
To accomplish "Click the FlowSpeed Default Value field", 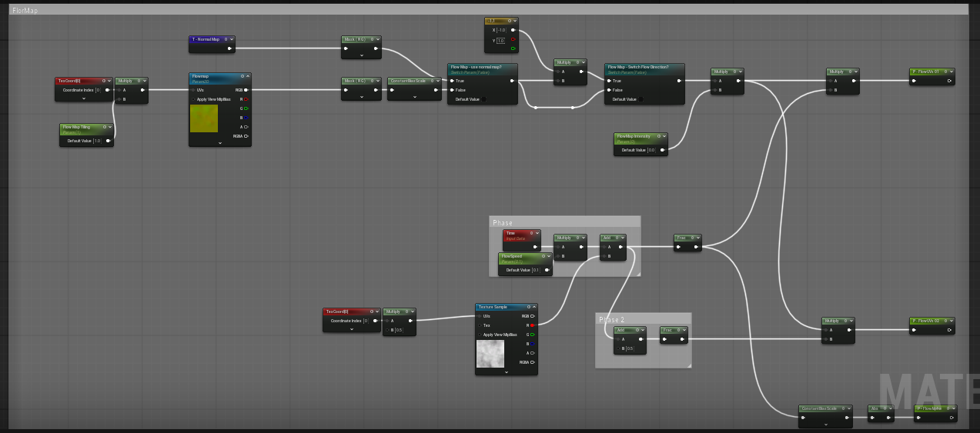I will click(536, 270).
